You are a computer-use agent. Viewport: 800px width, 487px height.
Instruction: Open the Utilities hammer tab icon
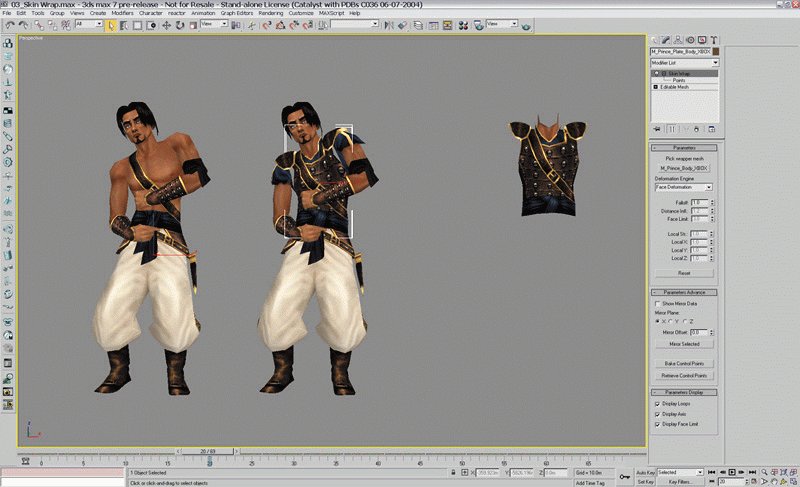click(x=714, y=40)
